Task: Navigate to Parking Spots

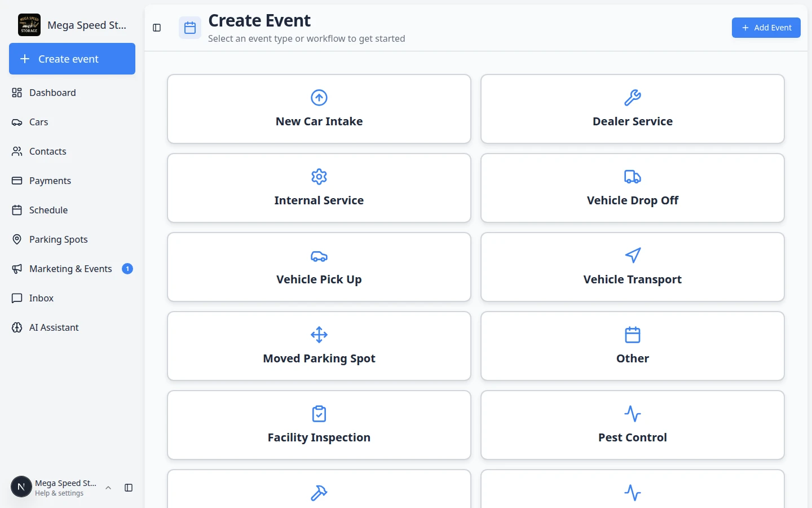Action: point(72,239)
